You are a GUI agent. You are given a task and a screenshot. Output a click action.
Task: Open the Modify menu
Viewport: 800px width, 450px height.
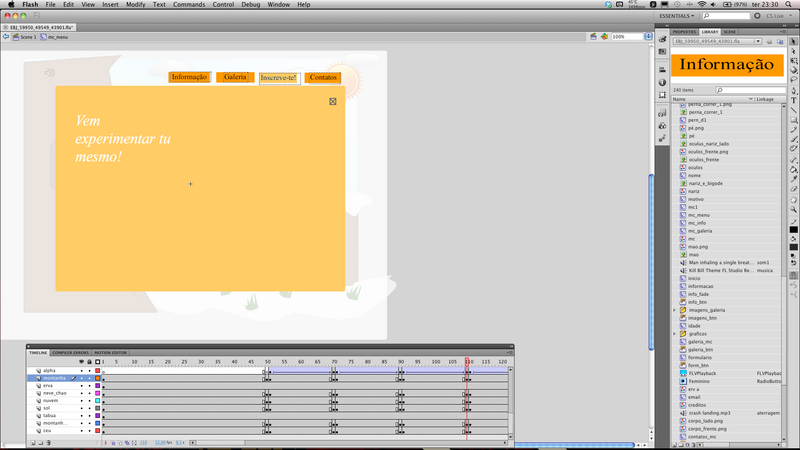[135, 4]
